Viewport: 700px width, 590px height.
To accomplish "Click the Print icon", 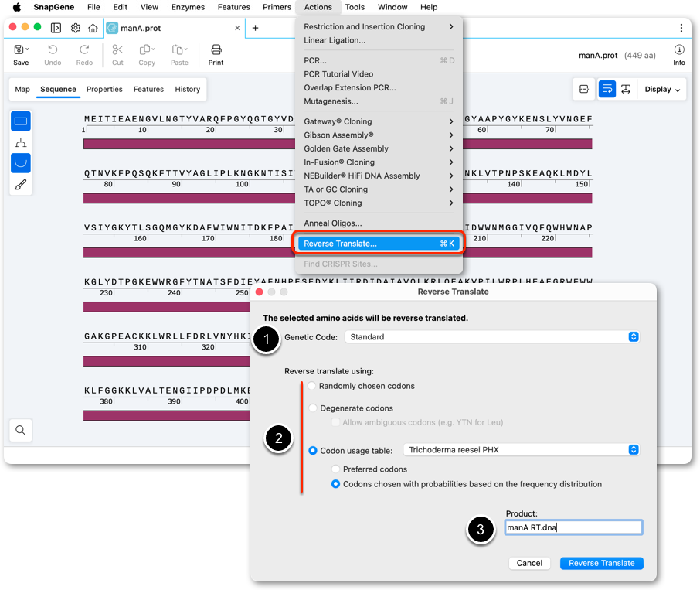I will click(216, 49).
